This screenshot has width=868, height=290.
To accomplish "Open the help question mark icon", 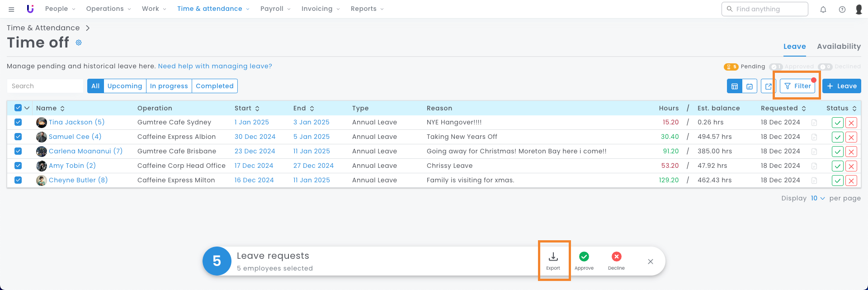I will click(842, 10).
